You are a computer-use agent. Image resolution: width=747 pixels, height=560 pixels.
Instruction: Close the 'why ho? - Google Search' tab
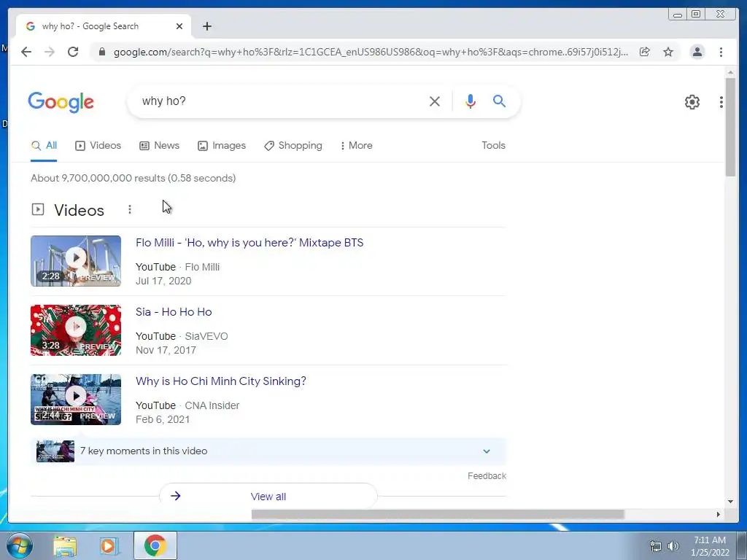pyautogui.click(x=179, y=26)
